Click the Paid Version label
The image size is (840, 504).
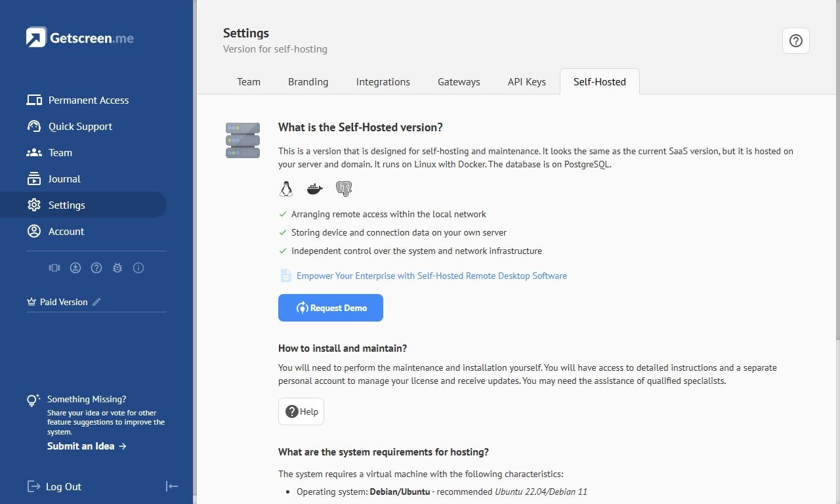(64, 302)
